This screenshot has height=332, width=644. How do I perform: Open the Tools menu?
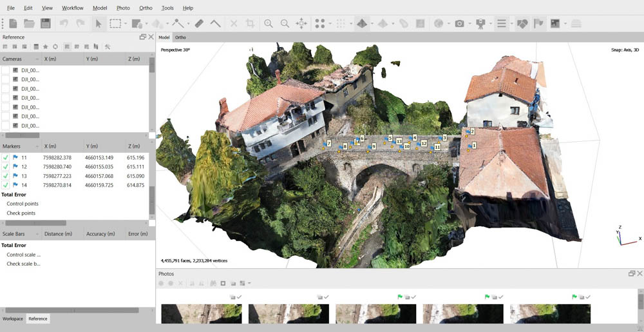click(167, 8)
